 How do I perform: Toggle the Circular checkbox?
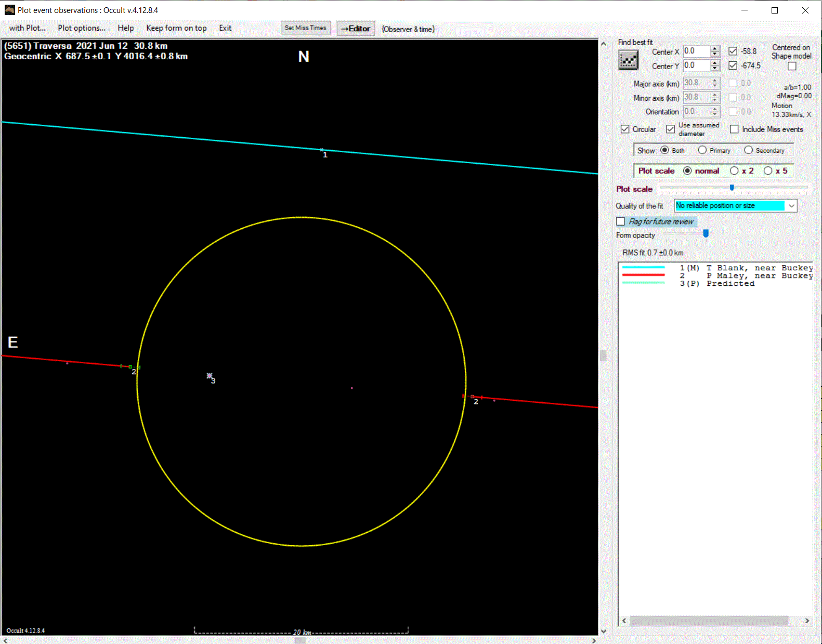[625, 129]
